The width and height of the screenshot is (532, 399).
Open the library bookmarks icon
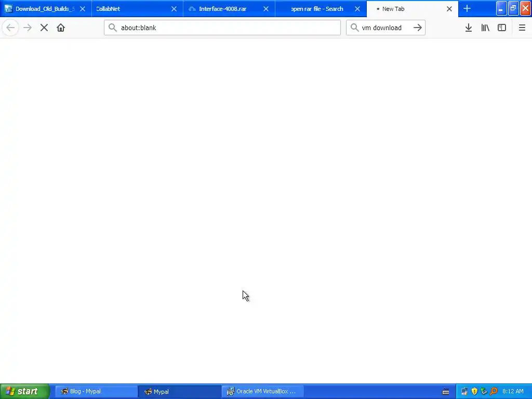485,28
